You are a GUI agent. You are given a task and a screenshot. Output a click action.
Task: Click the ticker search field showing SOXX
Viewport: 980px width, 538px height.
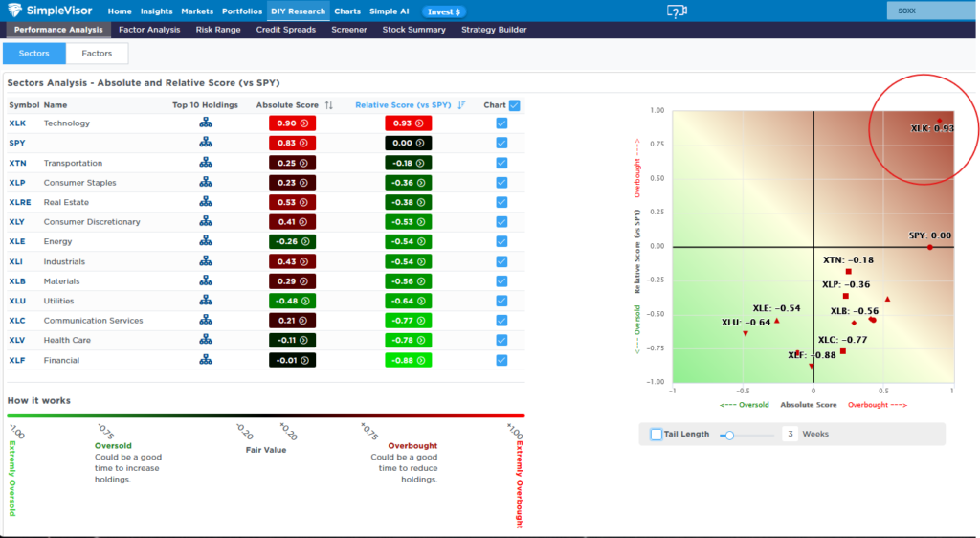933,11
